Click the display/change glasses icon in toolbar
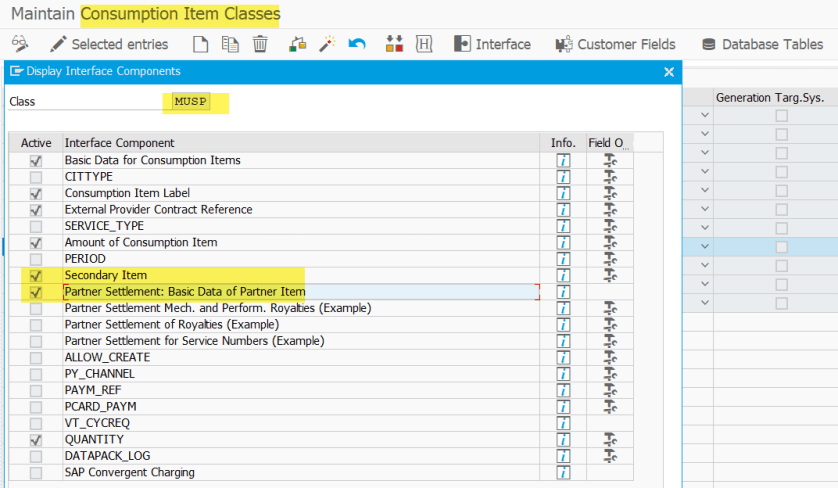 20,44
